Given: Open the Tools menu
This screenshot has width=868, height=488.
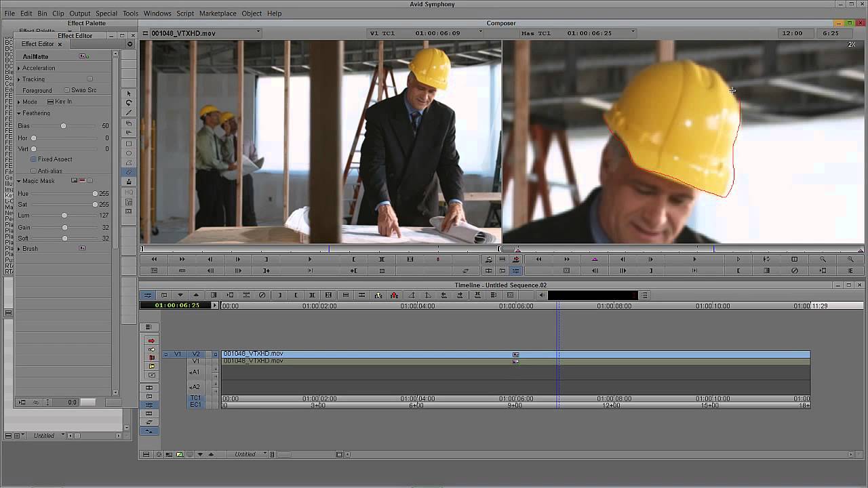Looking at the screenshot, I should [130, 14].
